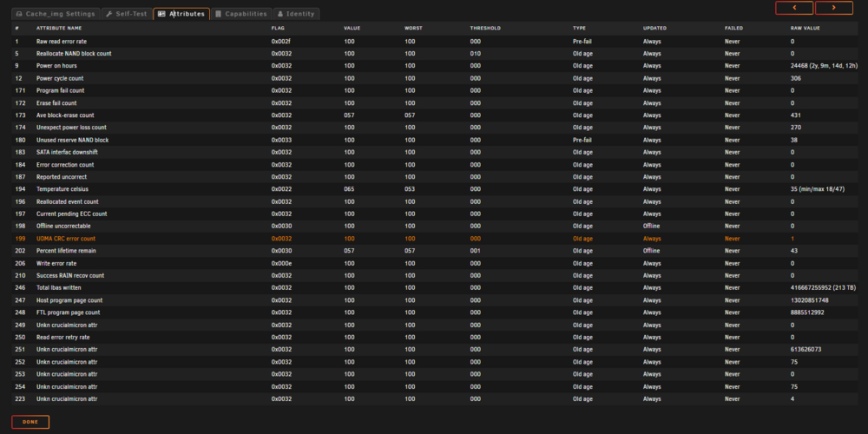
Task: Switch to the Identity tab
Action: pos(296,14)
